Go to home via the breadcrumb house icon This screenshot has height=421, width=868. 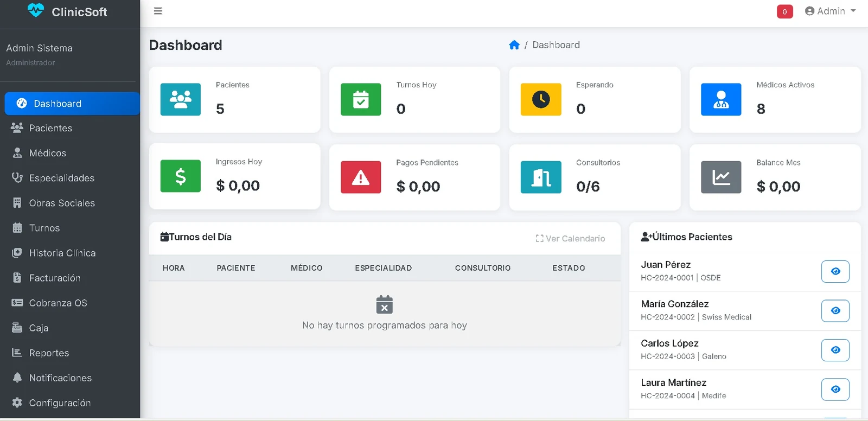click(514, 45)
